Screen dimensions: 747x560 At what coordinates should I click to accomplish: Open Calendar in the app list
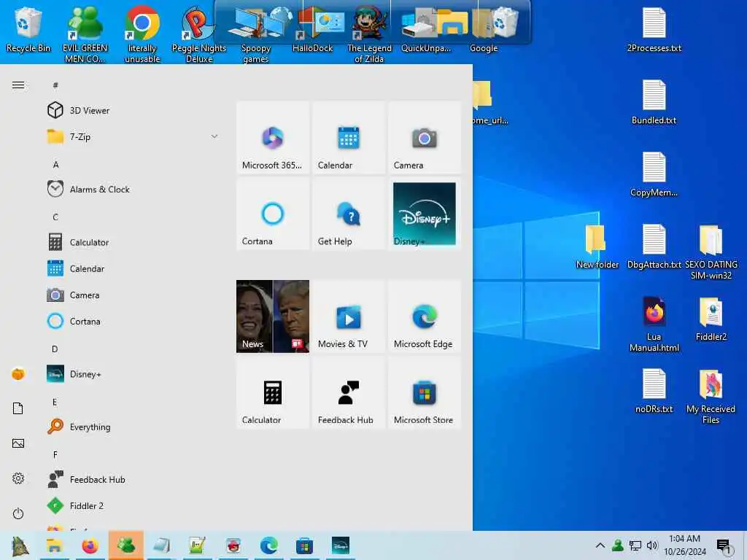pos(133,268)
